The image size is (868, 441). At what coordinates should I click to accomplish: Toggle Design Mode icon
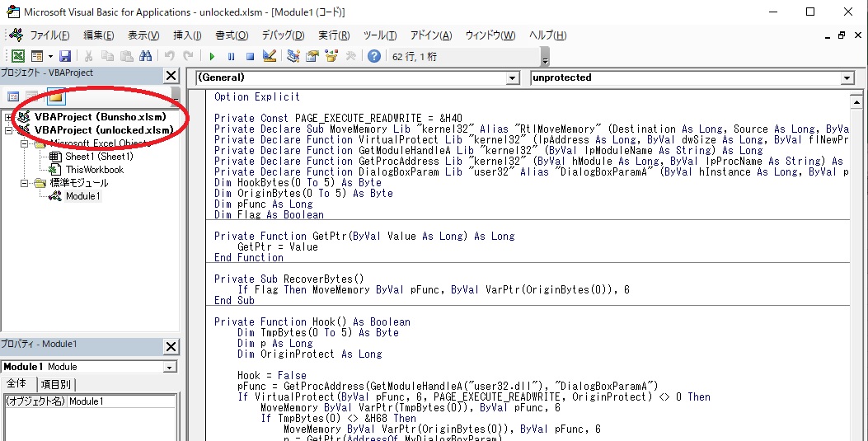[269, 56]
